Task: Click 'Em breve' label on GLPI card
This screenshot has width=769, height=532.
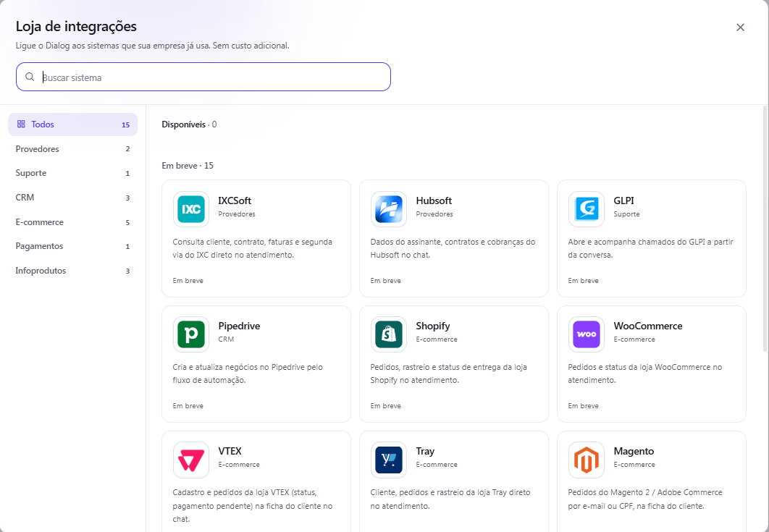Action: (x=583, y=281)
